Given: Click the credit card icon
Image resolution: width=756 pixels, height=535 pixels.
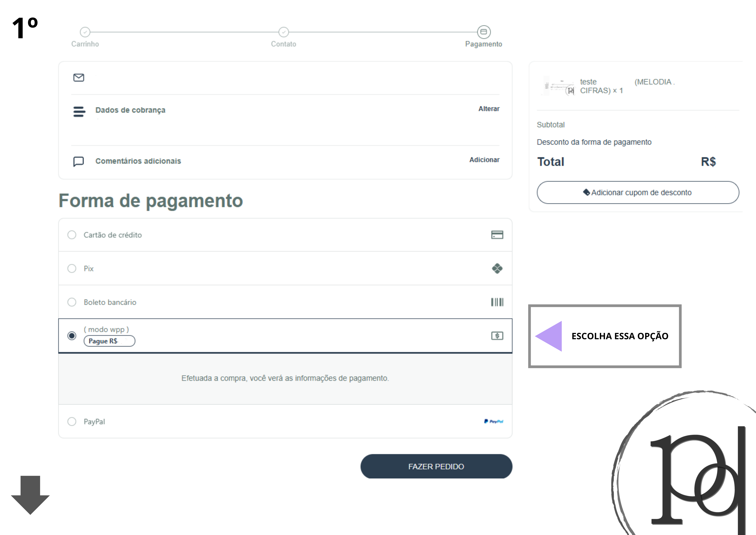Looking at the screenshot, I should pos(497,235).
